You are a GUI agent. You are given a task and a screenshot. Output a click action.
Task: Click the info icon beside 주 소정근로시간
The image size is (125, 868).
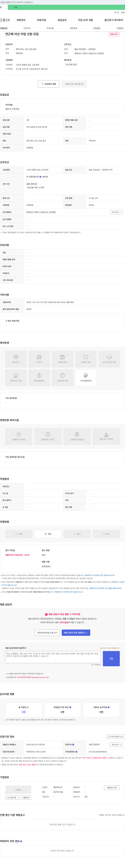(40, 177)
